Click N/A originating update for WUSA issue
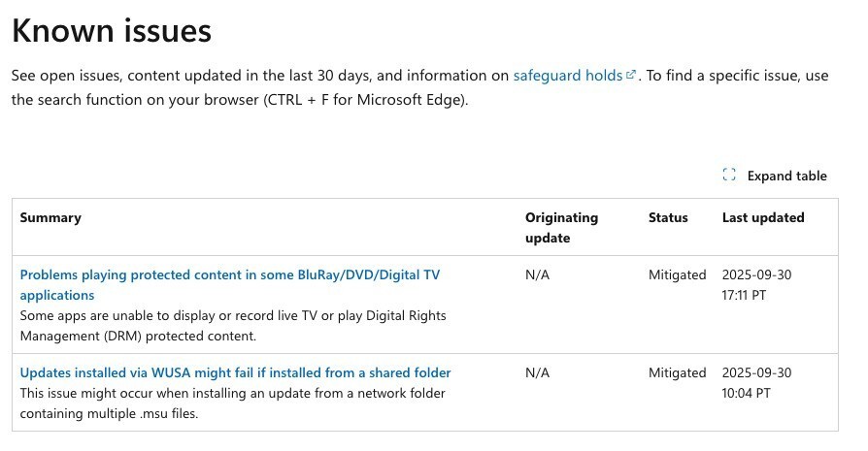Viewport: 868px width, 451px height. click(x=537, y=373)
